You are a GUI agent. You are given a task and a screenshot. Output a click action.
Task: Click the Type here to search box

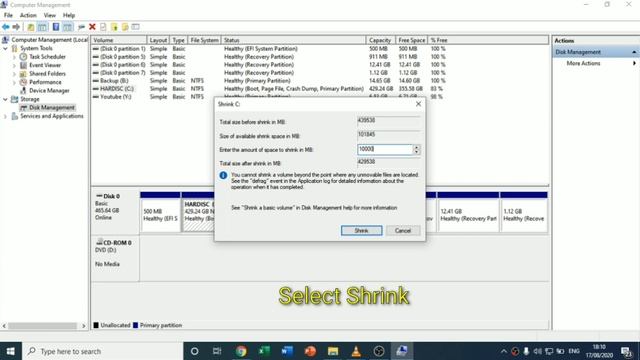[103, 351]
